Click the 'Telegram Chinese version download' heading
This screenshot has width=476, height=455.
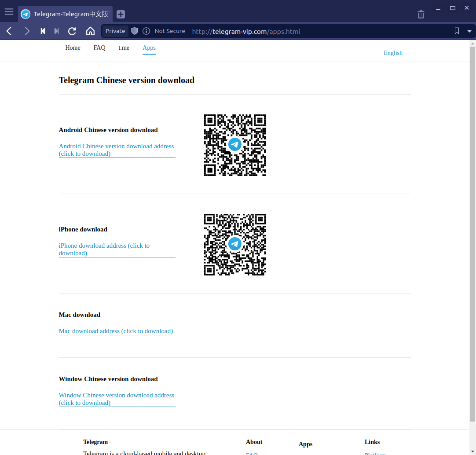pos(127,80)
